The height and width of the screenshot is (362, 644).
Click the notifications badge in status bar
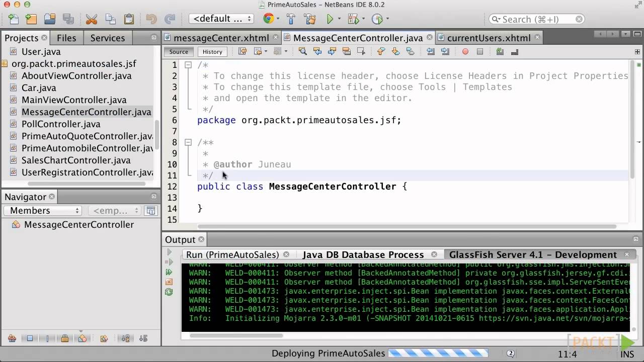[x=511, y=353]
